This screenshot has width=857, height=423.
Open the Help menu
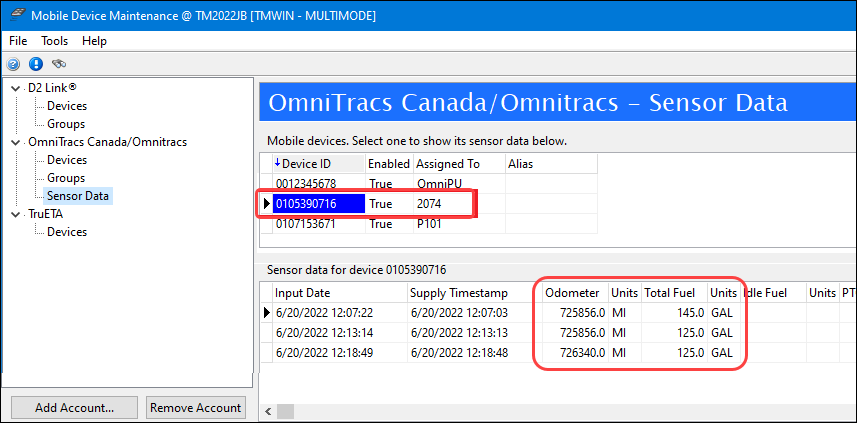94,41
